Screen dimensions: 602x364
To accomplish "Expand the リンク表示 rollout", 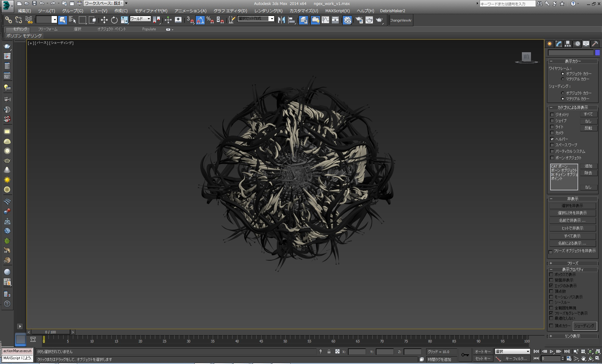I will (x=573, y=336).
